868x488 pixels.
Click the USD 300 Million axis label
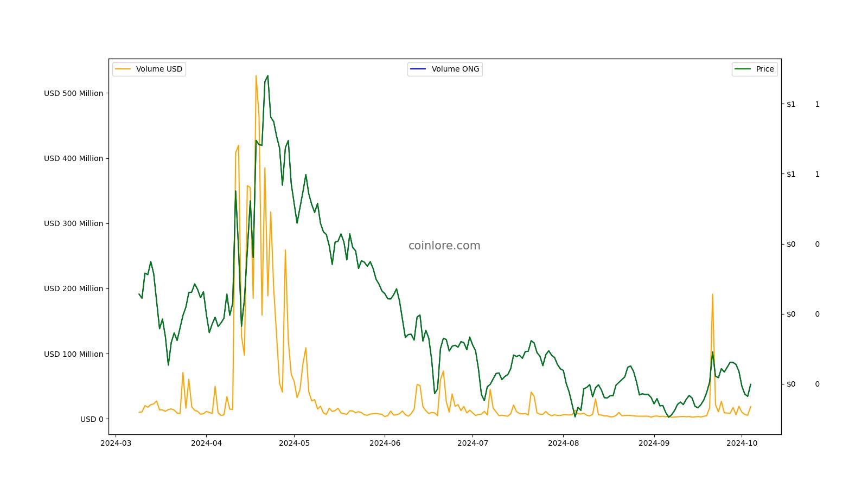(73, 223)
